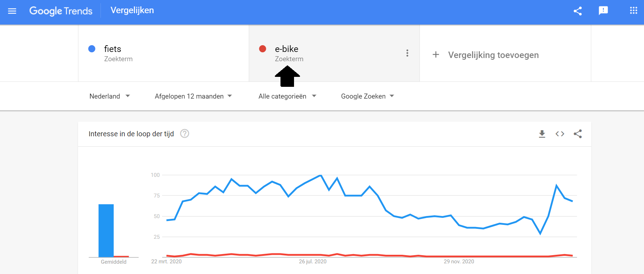Image resolution: width=644 pixels, height=274 pixels.
Task: Share the comparison via the top share icon
Action: pos(578,11)
